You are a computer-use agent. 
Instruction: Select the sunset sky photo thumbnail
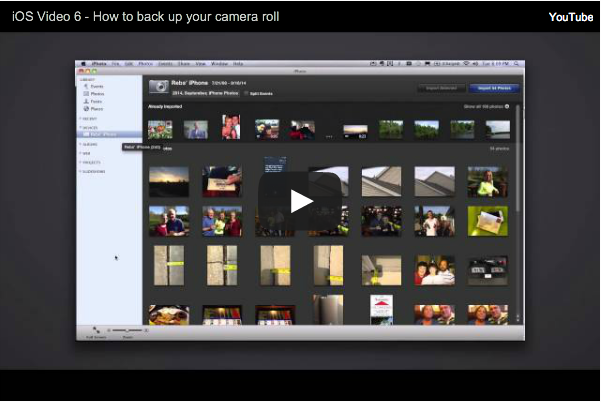point(169,182)
